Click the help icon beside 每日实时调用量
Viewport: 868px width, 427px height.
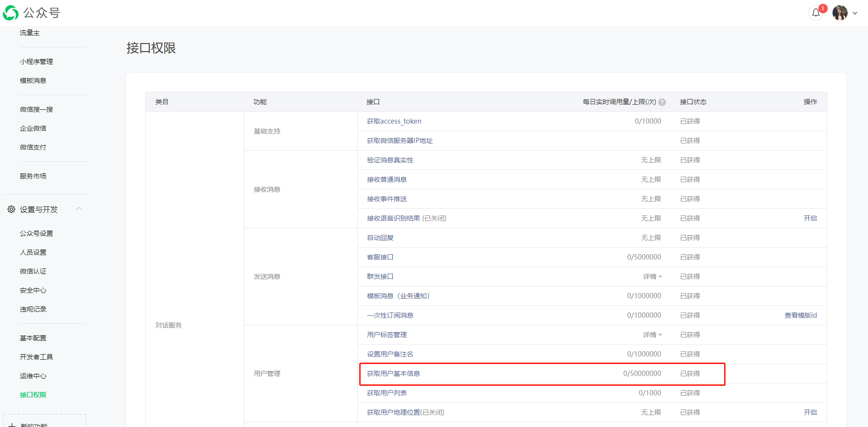pyautogui.click(x=662, y=102)
